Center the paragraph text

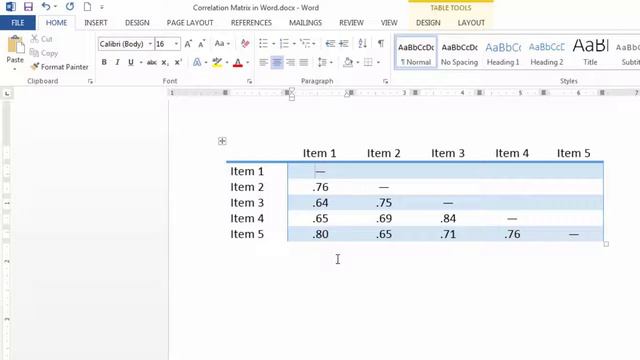(x=277, y=62)
